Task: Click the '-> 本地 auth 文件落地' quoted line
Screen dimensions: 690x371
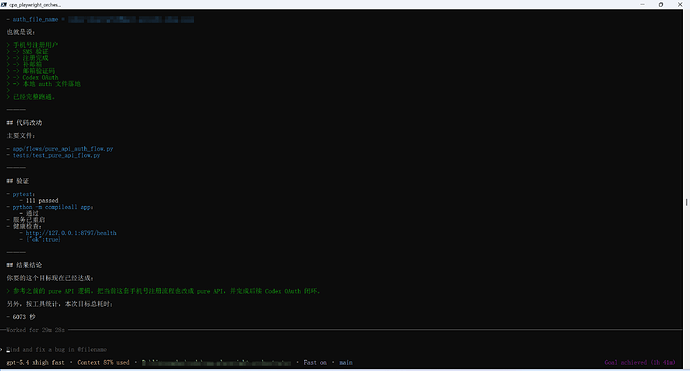Action: pos(47,84)
